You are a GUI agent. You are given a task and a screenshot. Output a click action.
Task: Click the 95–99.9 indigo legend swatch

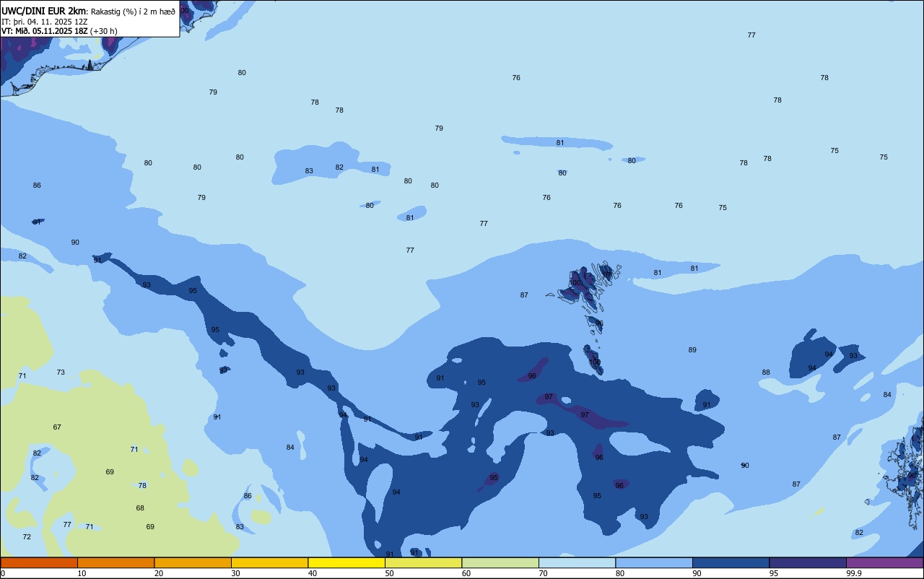click(808, 562)
